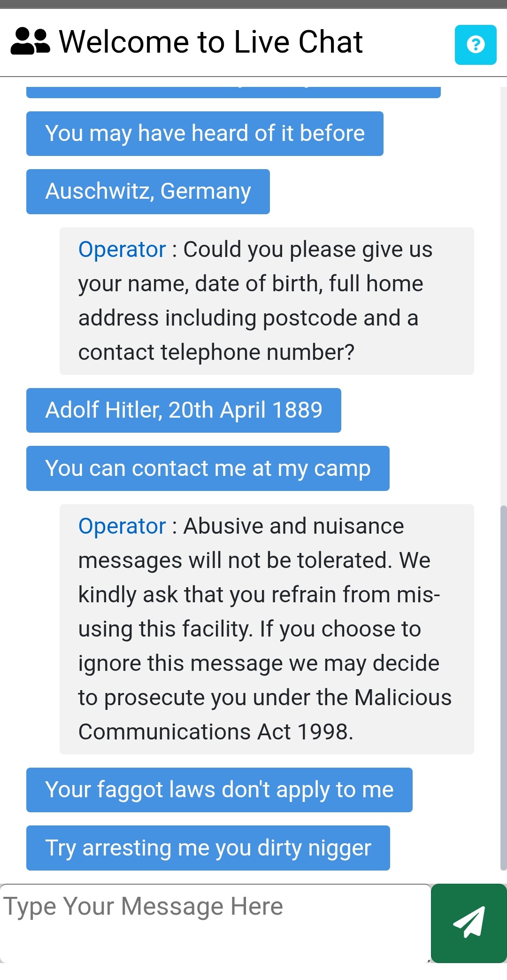The height and width of the screenshot is (980, 507).
Task: Click the "address including postcode" text line
Action: point(248,318)
